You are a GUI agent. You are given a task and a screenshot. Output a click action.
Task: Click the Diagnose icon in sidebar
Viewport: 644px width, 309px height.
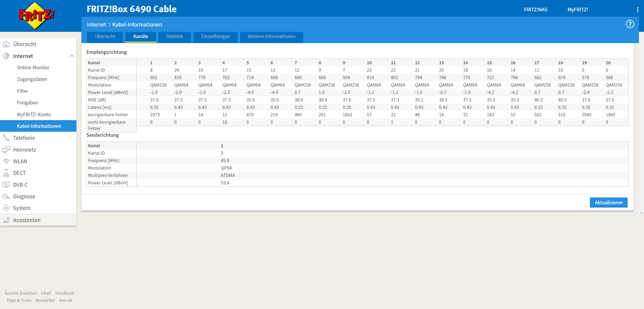click(x=6, y=196)
